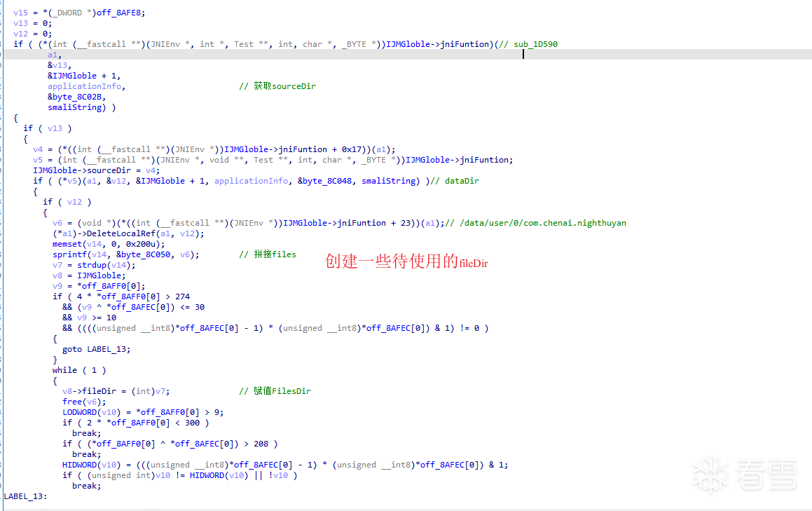Select the constant 274

[182, 296]
